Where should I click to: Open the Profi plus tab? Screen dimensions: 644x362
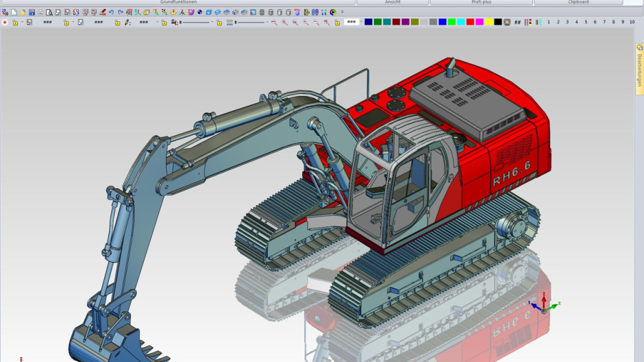click(x=481, y=2)
